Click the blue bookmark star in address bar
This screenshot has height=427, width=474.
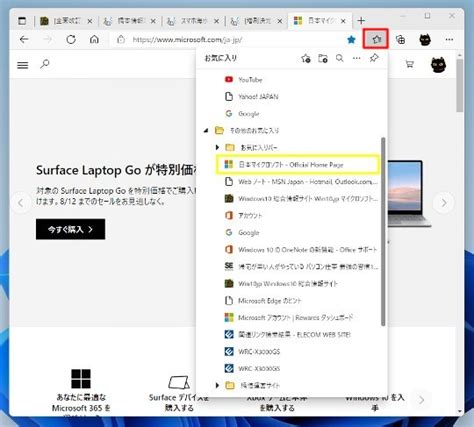click(351, 40)
